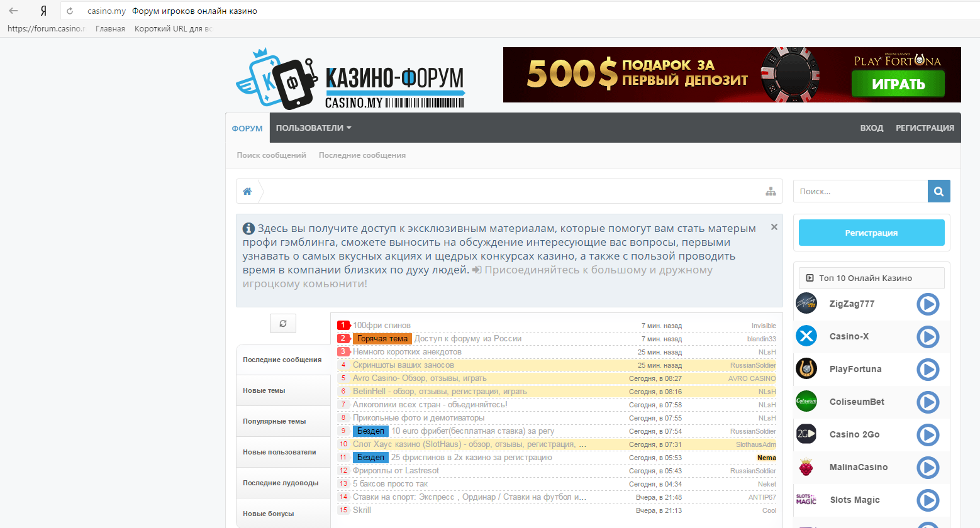Viewport: 980px width, 528px height.
Task: Open PlayFortuna logo icon
Action: tap(806, 369)
